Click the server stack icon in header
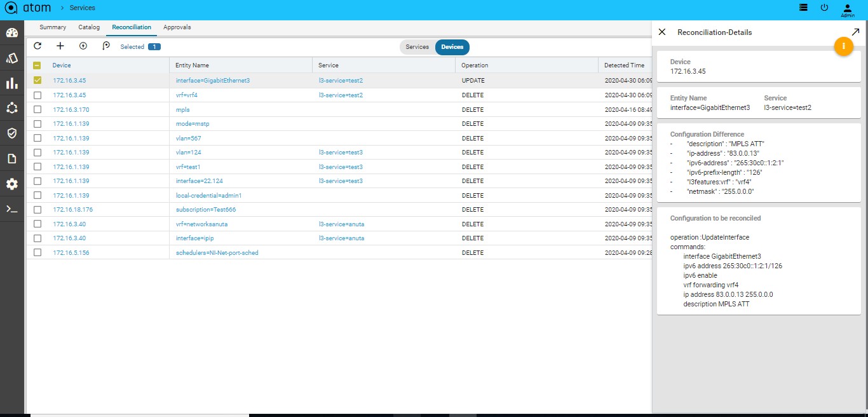The width and height of the screenshot is (868, 417). (804, 8)
